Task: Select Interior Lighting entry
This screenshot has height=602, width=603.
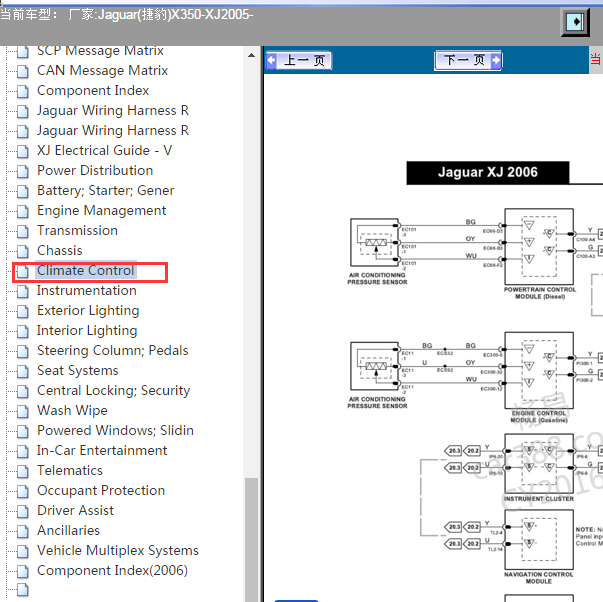Action: coord(87,330)
